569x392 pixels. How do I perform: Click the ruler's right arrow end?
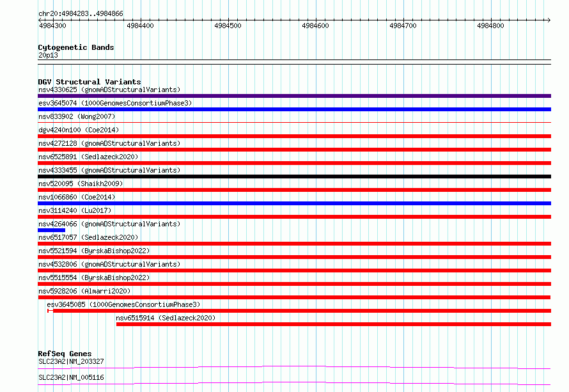coord(549,20)
